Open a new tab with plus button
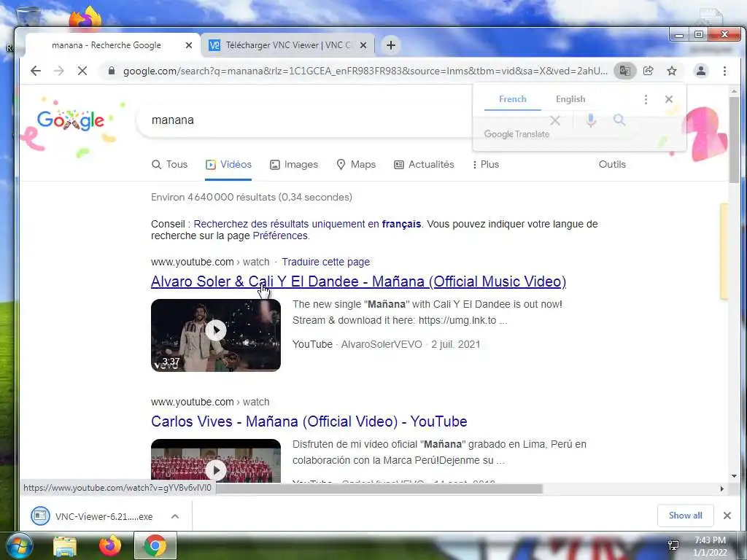Screen dimensions: 747x560 tap(391, 45)
